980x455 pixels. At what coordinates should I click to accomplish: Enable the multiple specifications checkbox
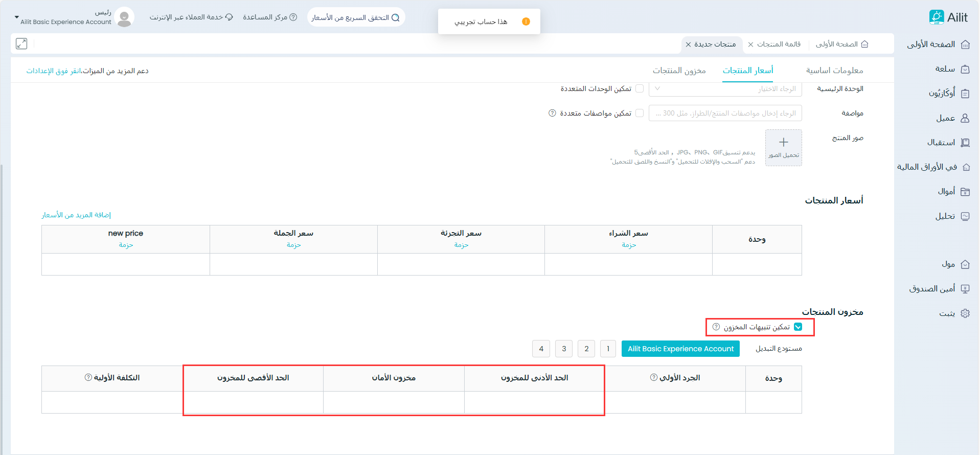click(x=640, y=113)
